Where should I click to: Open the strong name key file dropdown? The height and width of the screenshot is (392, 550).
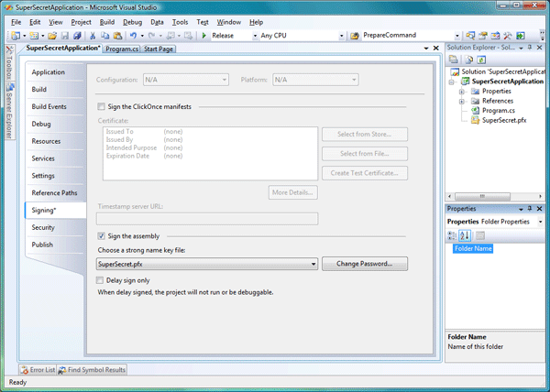(313, 264)
